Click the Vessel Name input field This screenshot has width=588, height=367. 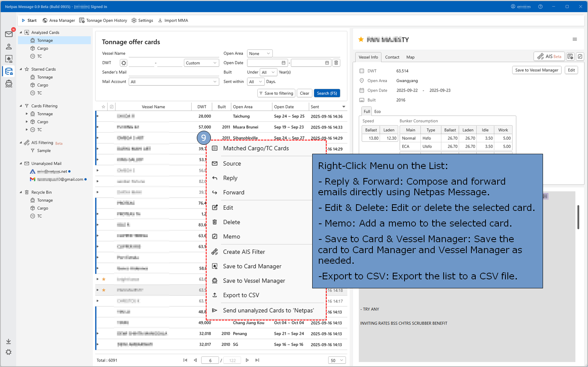tap(174, 54)
